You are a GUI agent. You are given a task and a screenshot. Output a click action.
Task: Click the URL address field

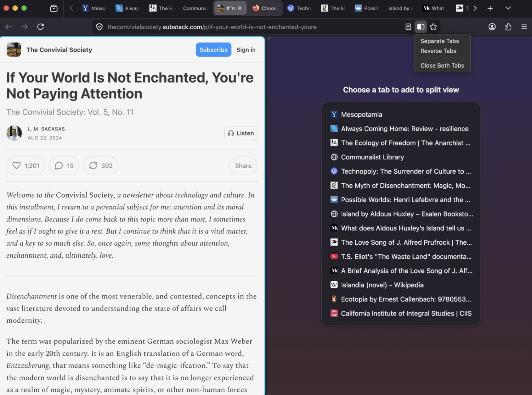[x=212, y=27]
